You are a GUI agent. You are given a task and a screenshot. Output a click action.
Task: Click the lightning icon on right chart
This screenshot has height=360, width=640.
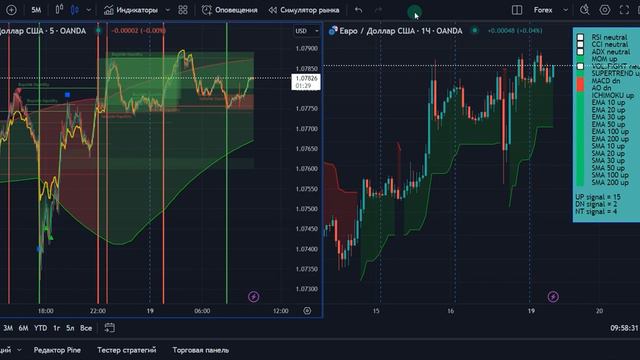point(553,296)
